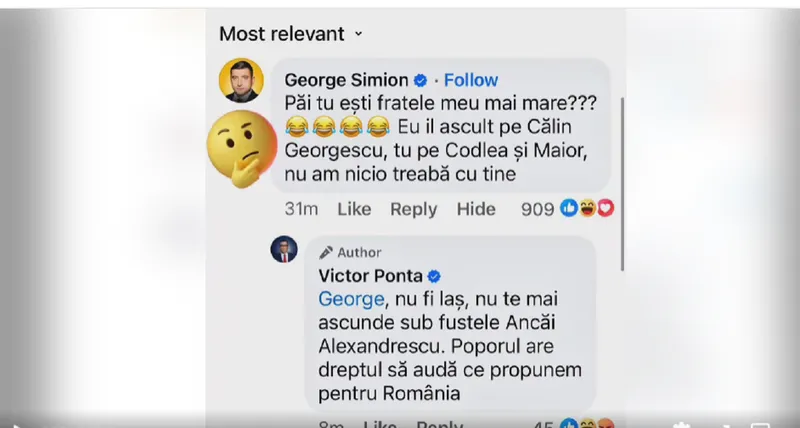Like George Simion's comment

[354, 209]
